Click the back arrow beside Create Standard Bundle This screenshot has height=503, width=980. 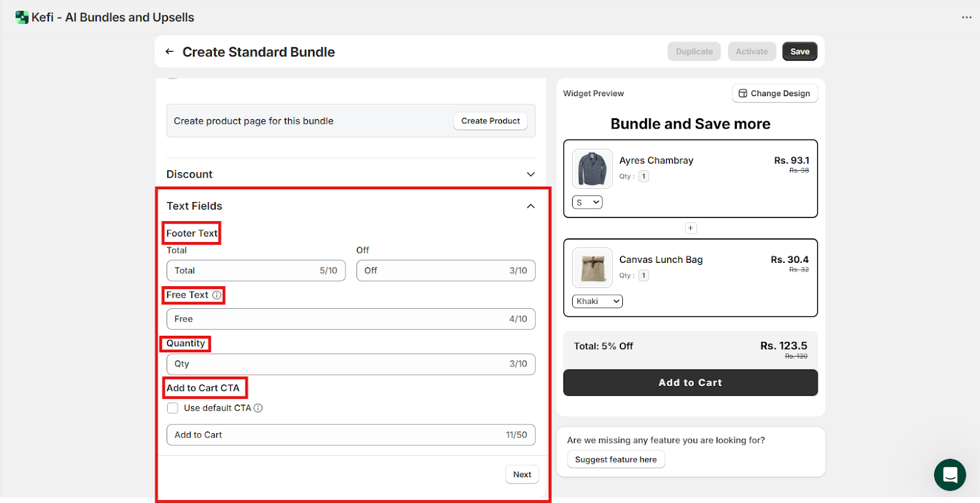tap(170, 52)
